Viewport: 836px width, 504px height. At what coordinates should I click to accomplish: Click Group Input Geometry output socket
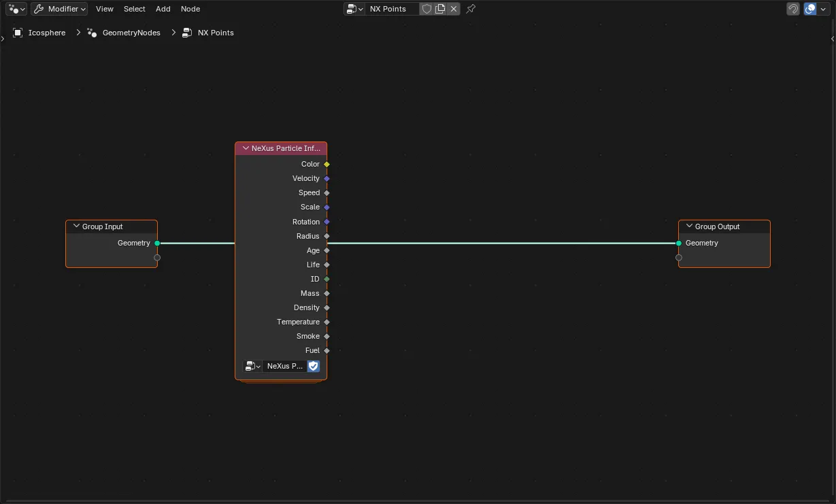[x=157, y=243]
